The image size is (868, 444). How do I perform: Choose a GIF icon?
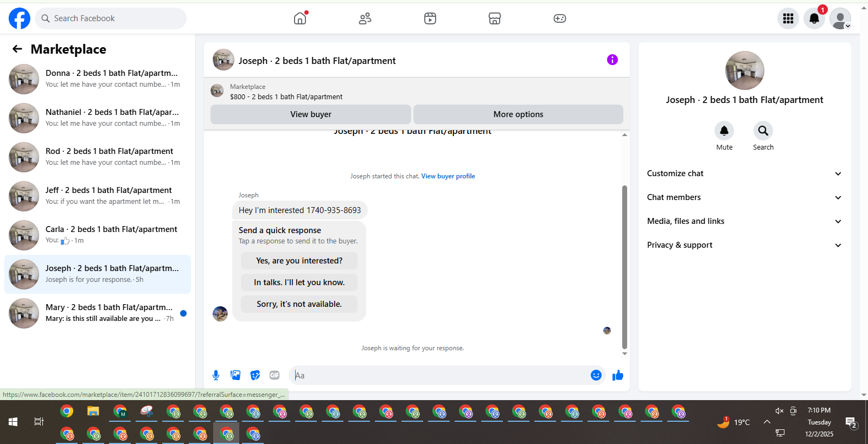tap(275, 375)
